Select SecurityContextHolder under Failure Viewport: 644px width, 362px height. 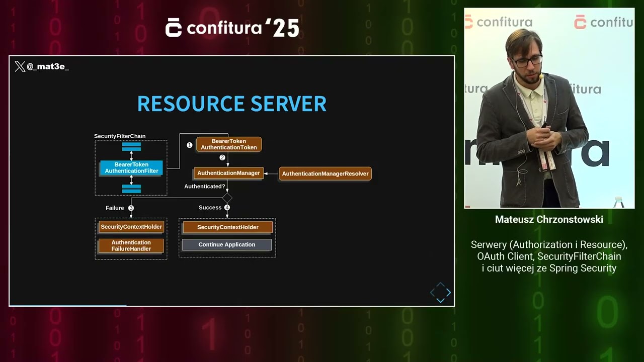tap(131, 227)
